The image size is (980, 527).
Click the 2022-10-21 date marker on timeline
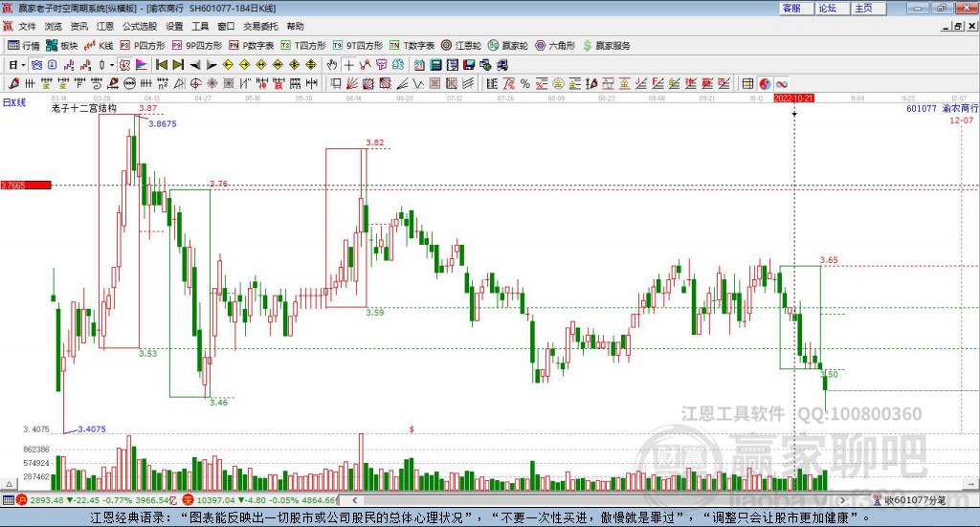coord(793,98)
